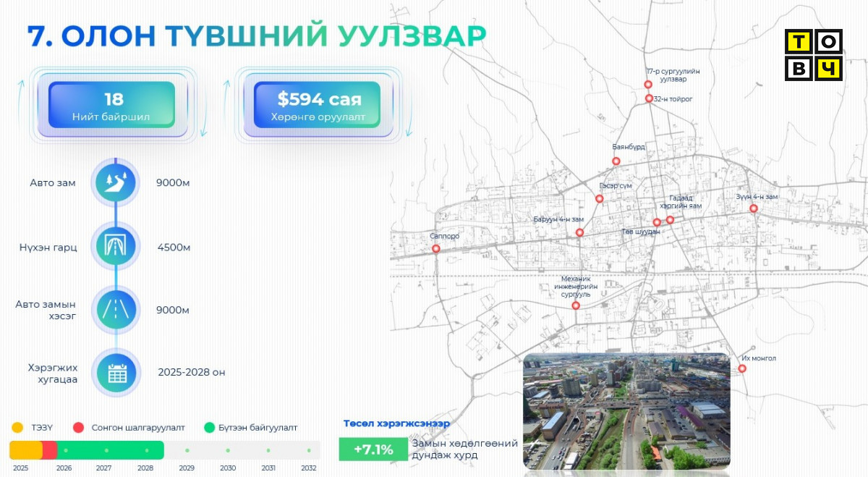Screen dimensions: 868x477
Task: Click the Гэсэр сүм map marker
Action: (600, 198)
